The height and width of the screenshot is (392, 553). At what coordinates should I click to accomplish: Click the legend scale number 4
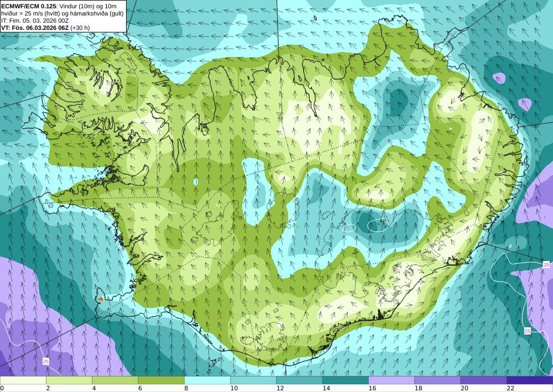point(94,388)
